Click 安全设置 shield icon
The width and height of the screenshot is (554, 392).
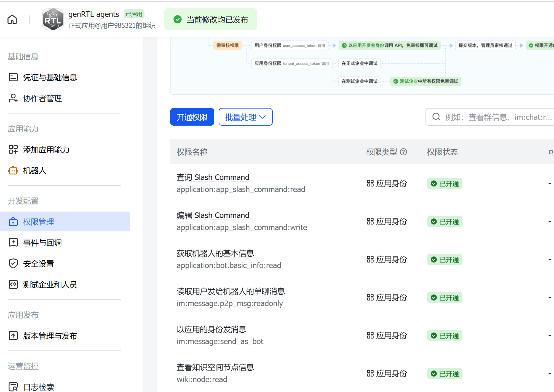[x=13, y=263]
